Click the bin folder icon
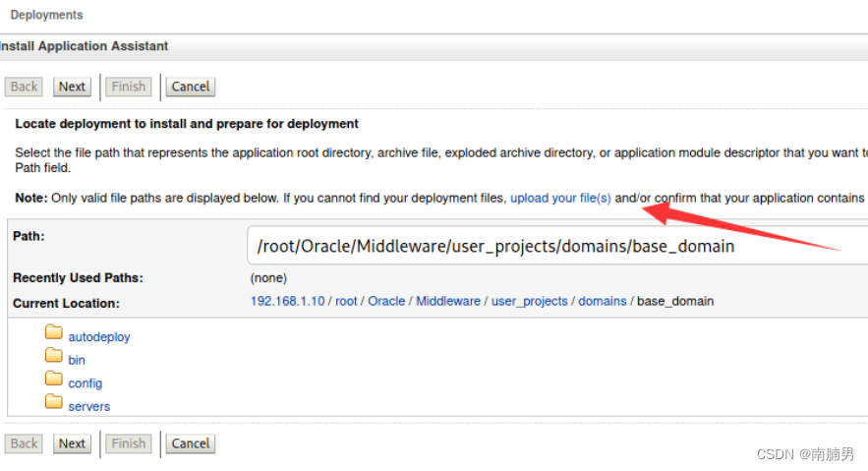 tap(54, 355)
